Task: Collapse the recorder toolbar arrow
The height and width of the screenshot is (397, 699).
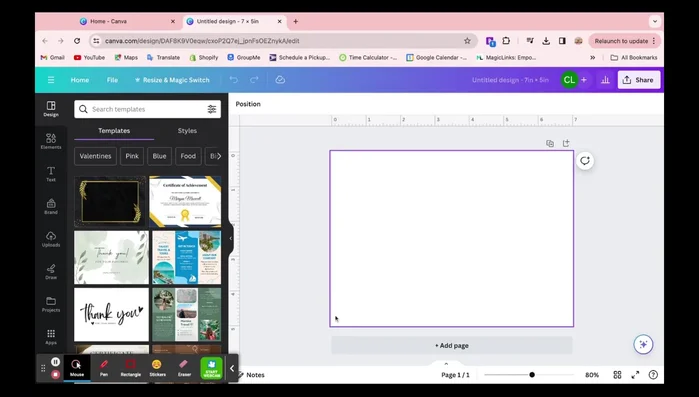Action: coord(232,368)
